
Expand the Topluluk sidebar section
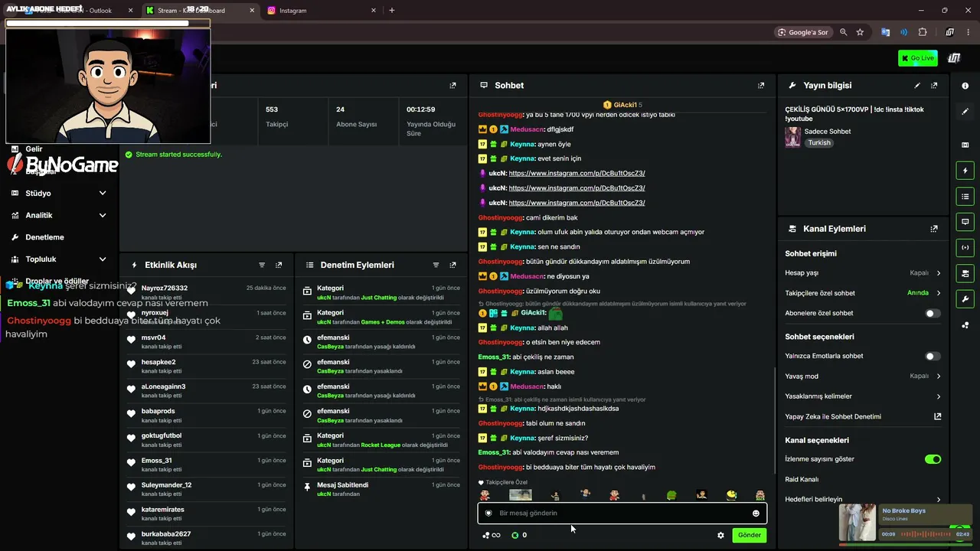pyautogui.click(x=58, y=259)
